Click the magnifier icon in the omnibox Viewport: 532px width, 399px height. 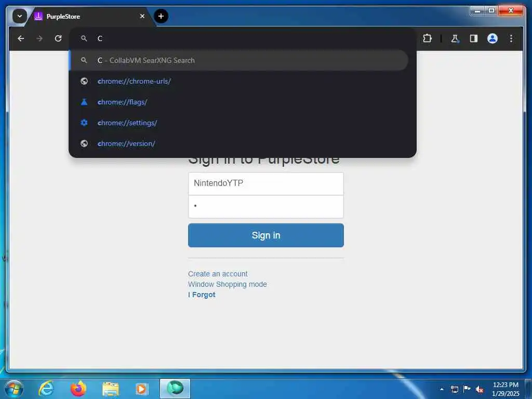(x=84, y=38)
